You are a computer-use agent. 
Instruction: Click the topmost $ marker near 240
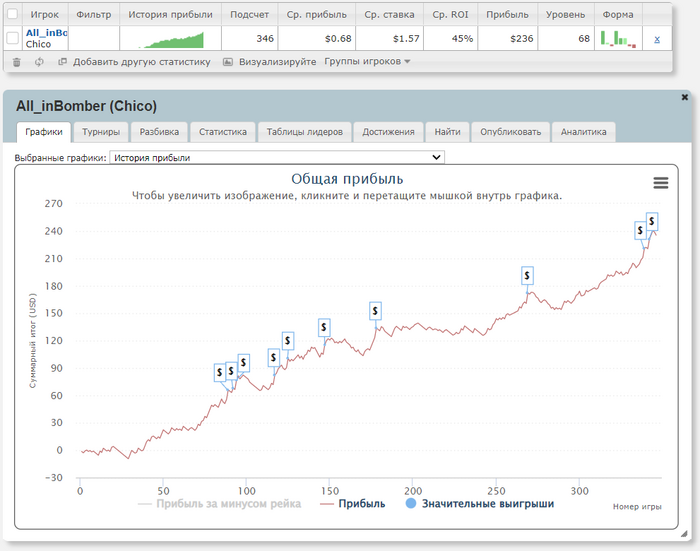coord(652,221)
